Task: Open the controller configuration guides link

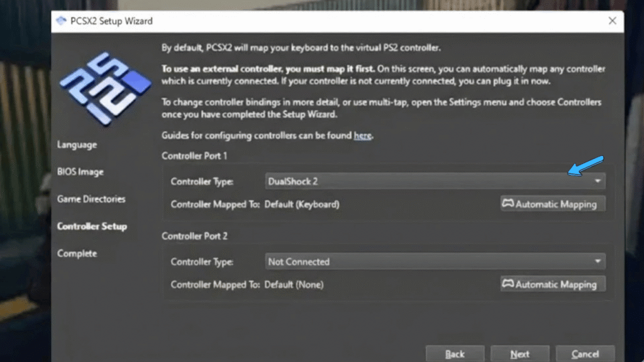Action: tap(362, 135)
